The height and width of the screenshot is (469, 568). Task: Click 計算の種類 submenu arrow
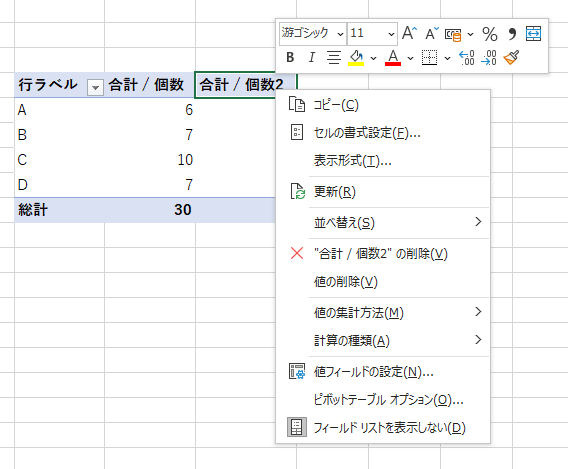click(478, 339)
